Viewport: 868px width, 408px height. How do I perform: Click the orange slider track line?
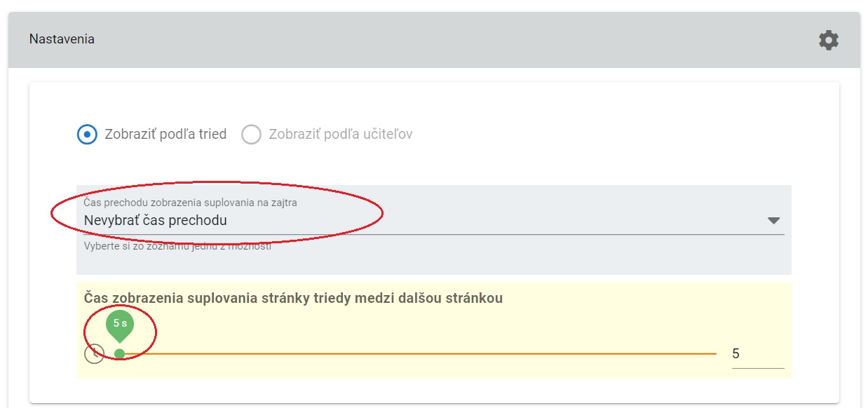click(x=421, y=353)
